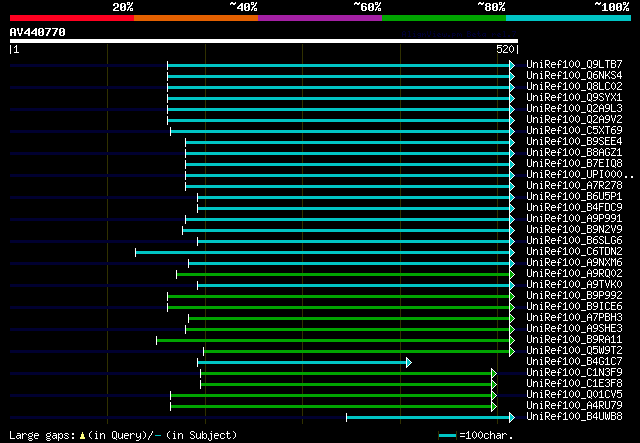Click the green ~80% identity color segment
Image resolution: width=640 pixels, height=443 pixels.
[x=444, y=18]
